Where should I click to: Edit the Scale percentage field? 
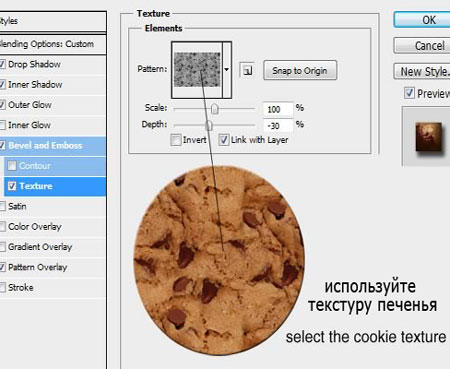278,109
